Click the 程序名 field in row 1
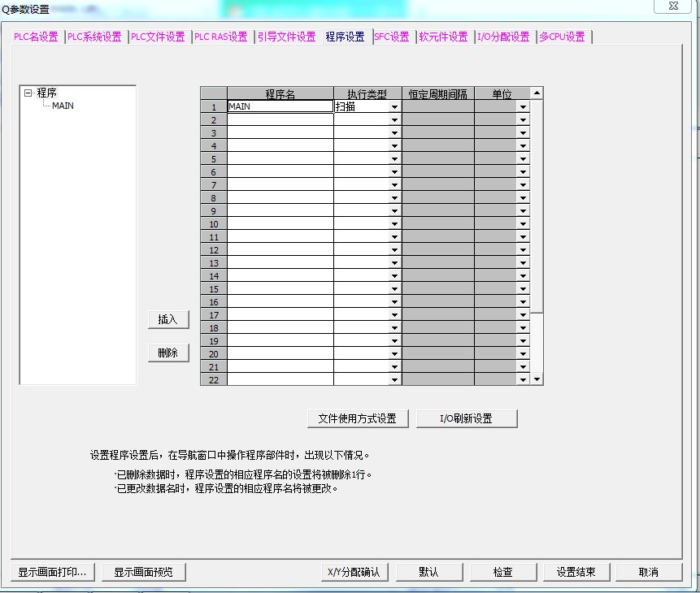 [x=280, y=106]
